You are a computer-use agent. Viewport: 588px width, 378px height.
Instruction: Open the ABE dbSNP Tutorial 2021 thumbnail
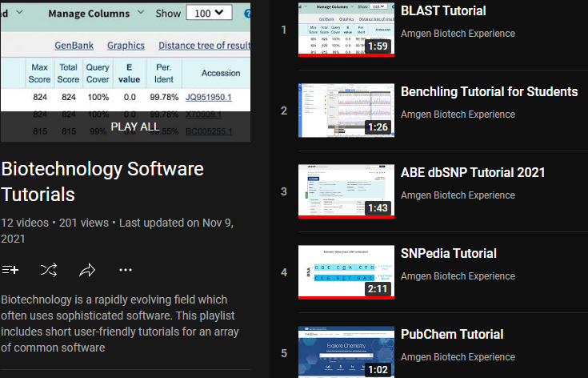pos(346,191)
